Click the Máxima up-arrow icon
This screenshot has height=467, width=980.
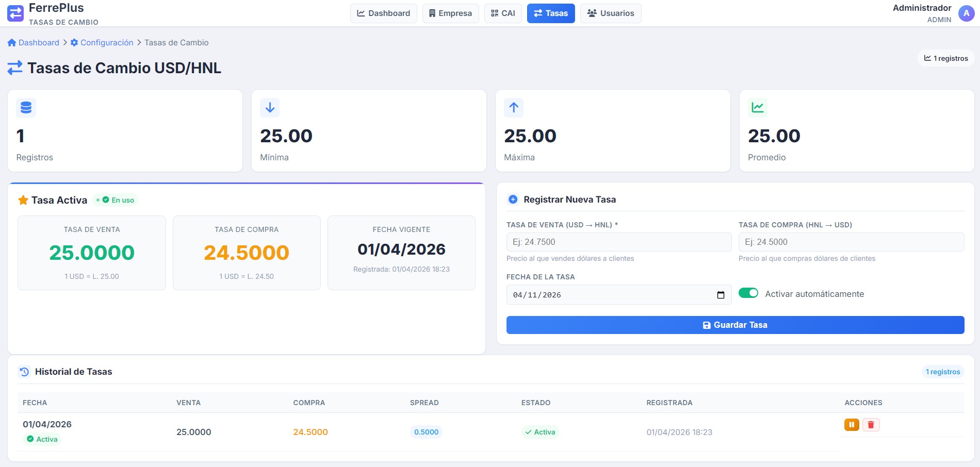point(514,108)
